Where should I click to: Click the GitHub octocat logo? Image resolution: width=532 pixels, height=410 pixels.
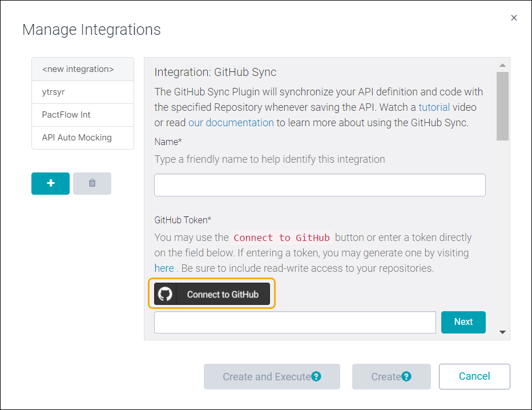[166, 294]
